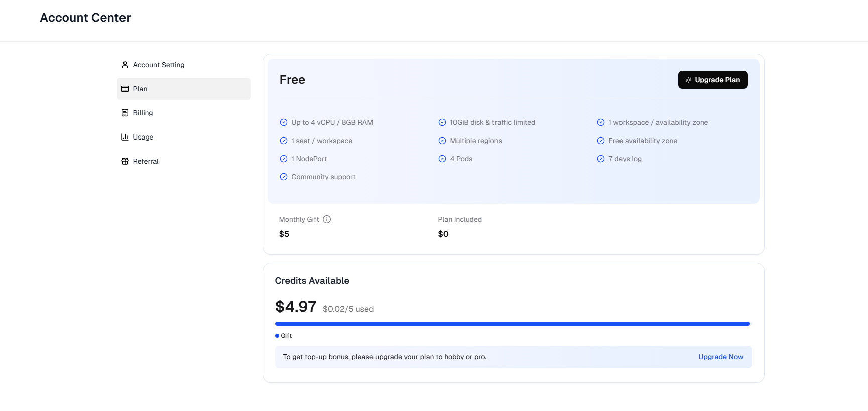The height and width of the screenshot is (411, 868).
Task: Click the blue Gift legend dot
Action: 277,336
